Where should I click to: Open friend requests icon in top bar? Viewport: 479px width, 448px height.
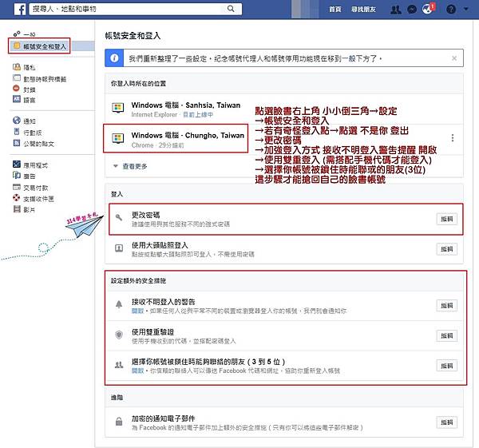(396, 10)
